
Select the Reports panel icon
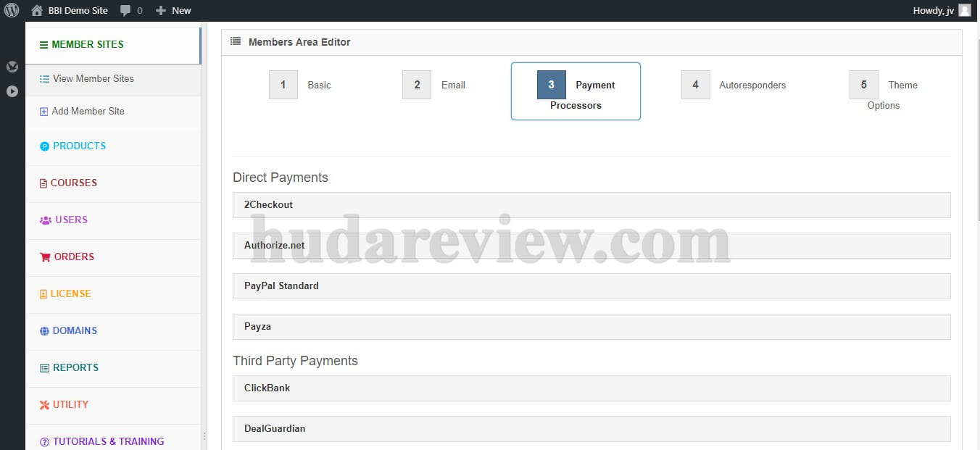pyautogui.click(x=44, y=367)
